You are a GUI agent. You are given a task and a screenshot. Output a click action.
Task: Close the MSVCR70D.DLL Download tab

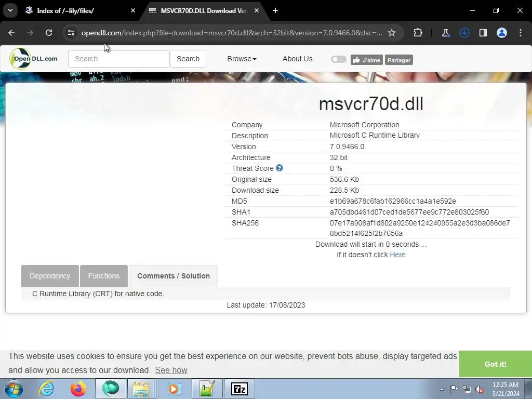coord(257,10)
